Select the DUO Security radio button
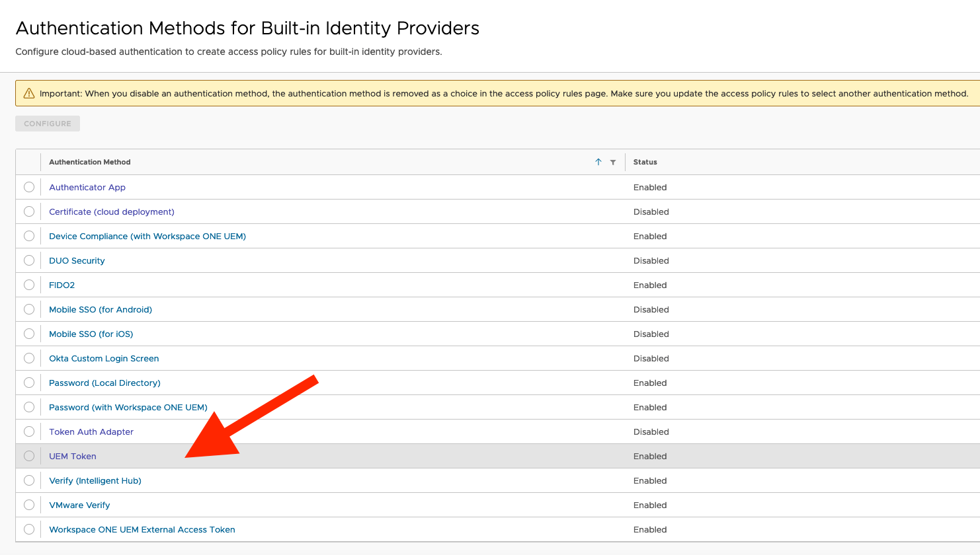Image resolution: width=980 pixels, height=555 pixels. [29, 260]
